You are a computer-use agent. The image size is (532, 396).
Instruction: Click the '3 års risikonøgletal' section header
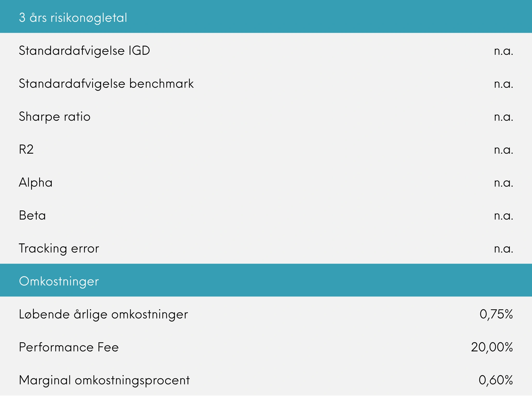tap(73, 18)
